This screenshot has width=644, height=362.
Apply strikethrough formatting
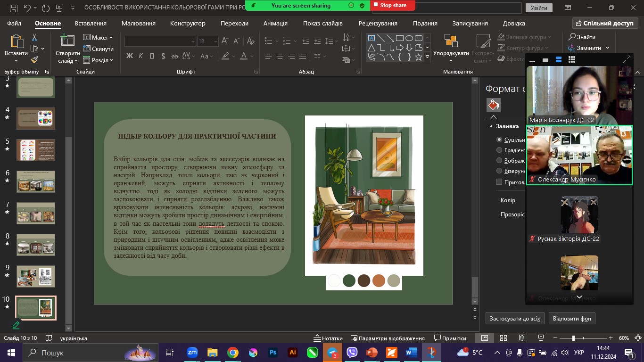(175, 56)
